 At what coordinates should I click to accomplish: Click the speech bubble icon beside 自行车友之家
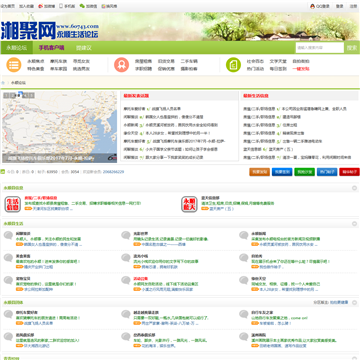[x=244, y=314]
